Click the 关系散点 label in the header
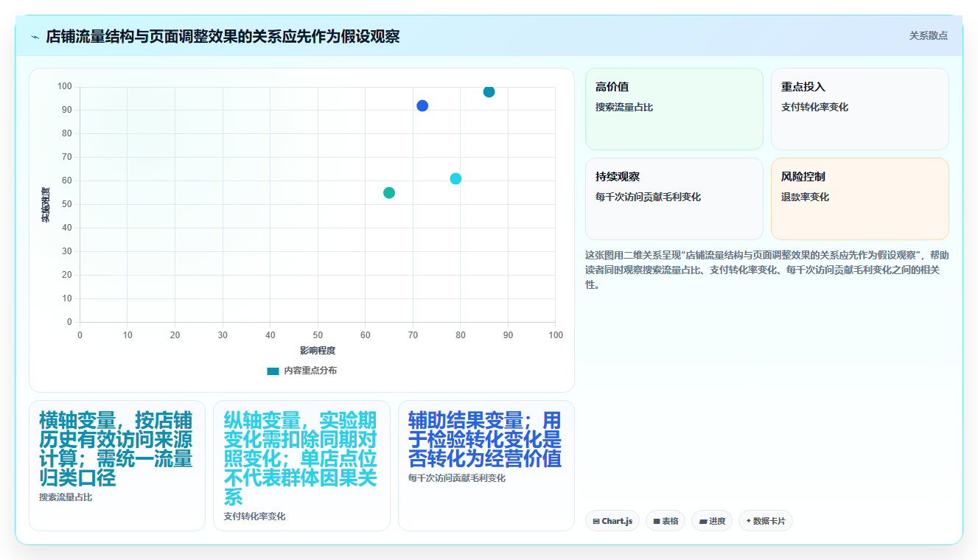978x560 pixels. 928,35
